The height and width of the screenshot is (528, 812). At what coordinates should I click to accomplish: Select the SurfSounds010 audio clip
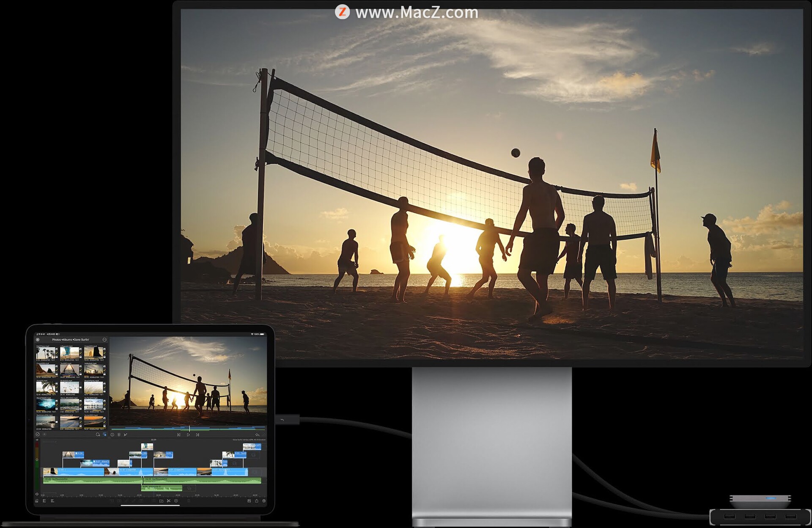point(202,481)
